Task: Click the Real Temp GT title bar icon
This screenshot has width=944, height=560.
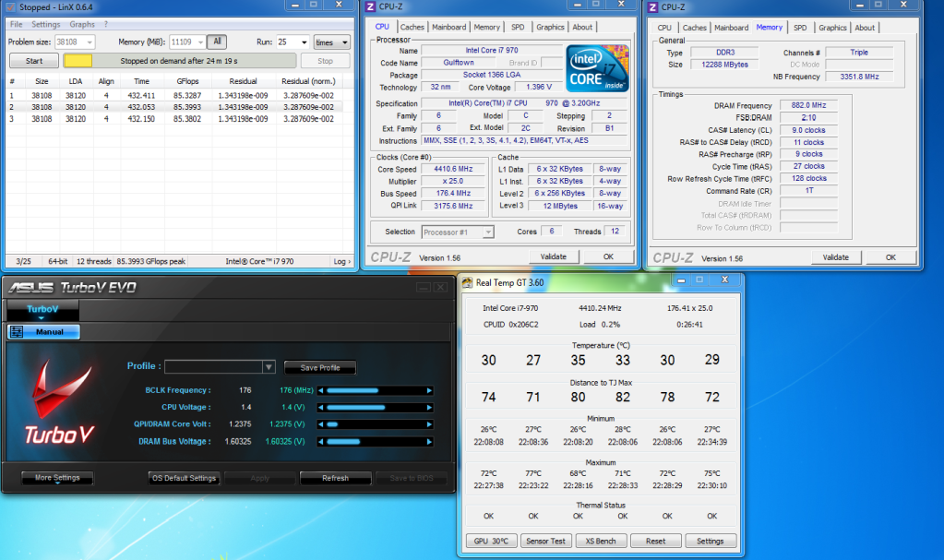Action: point(467,282)
